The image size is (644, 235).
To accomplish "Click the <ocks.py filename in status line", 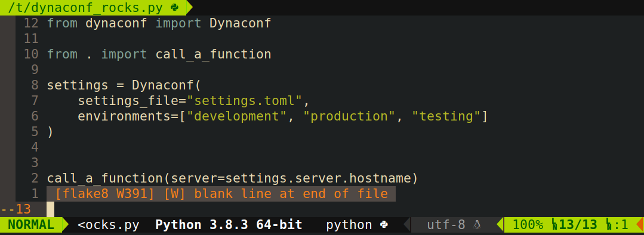I will 109,225.
